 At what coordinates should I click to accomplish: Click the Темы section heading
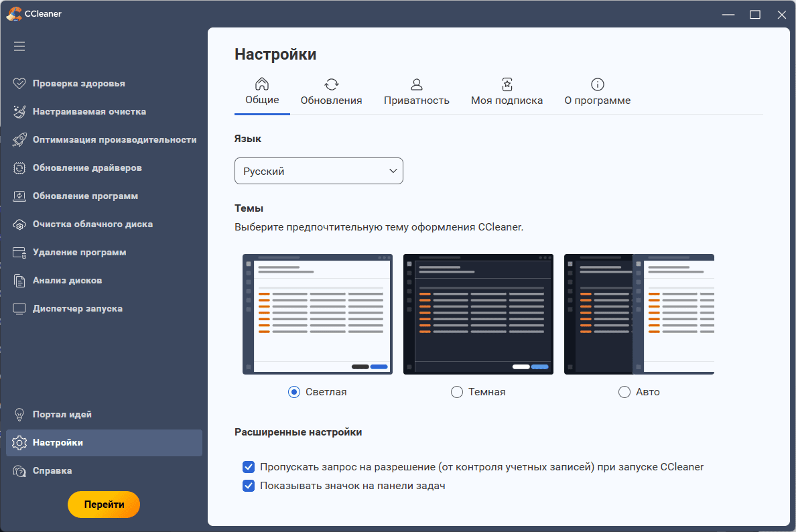click(249, 208)
